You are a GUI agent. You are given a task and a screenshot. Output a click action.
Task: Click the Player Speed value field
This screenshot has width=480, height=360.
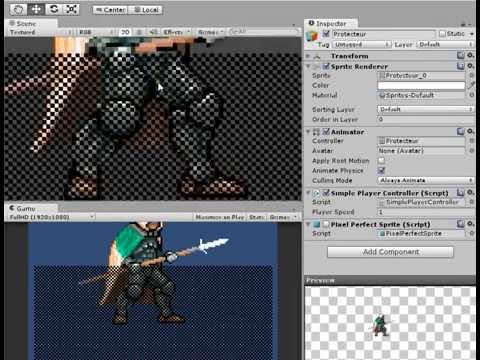[426, 212]
